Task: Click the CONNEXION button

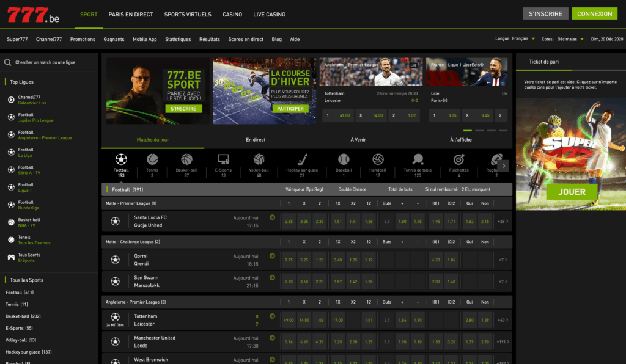Action: point(594,13)
